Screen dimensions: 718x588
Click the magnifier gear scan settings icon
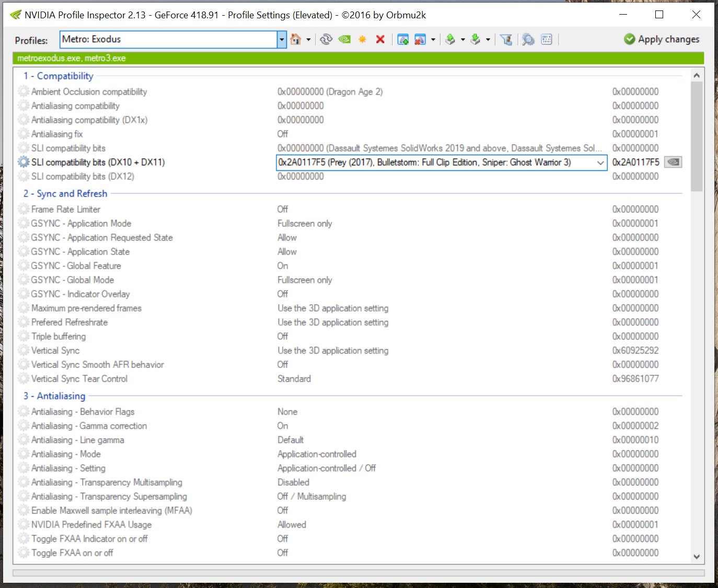(x=528, y=39)
